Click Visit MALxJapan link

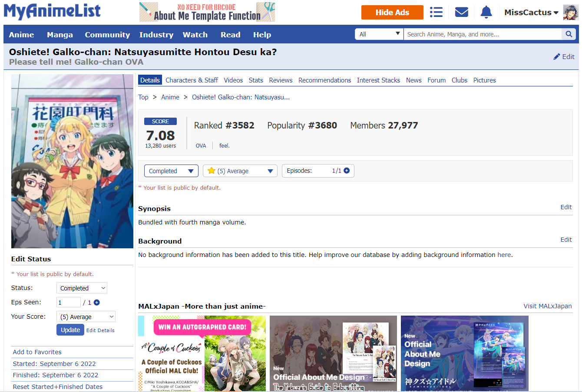click(548, 306)
